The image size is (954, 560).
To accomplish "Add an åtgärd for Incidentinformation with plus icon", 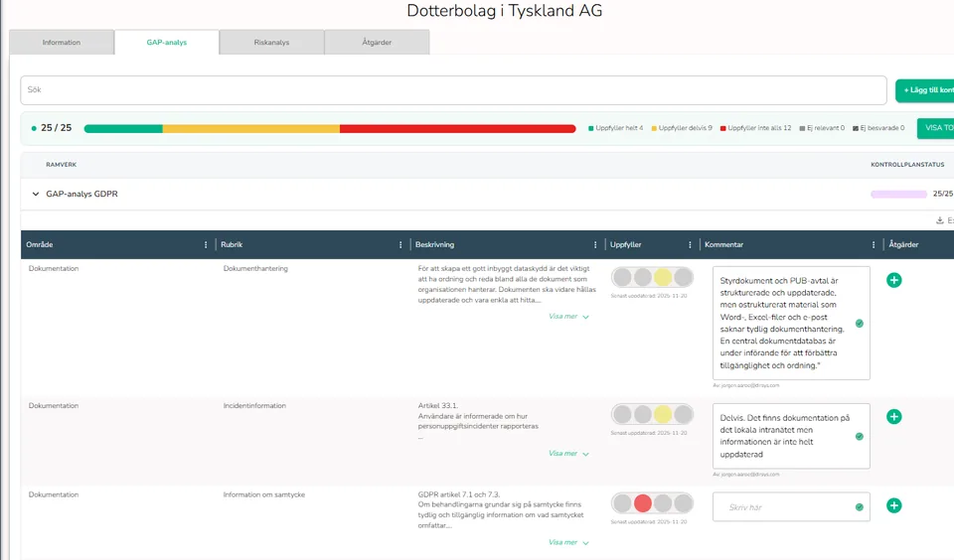I will (x=893, y=416).
